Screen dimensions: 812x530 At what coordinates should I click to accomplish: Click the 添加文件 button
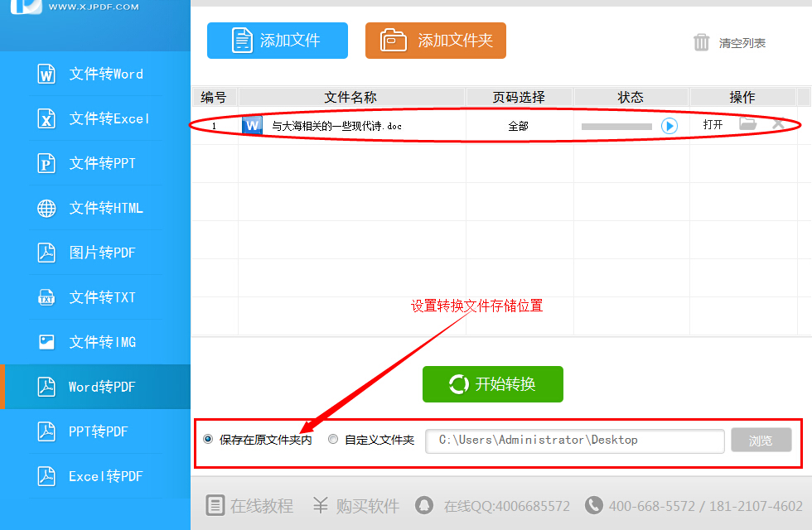tap(278, 41)
